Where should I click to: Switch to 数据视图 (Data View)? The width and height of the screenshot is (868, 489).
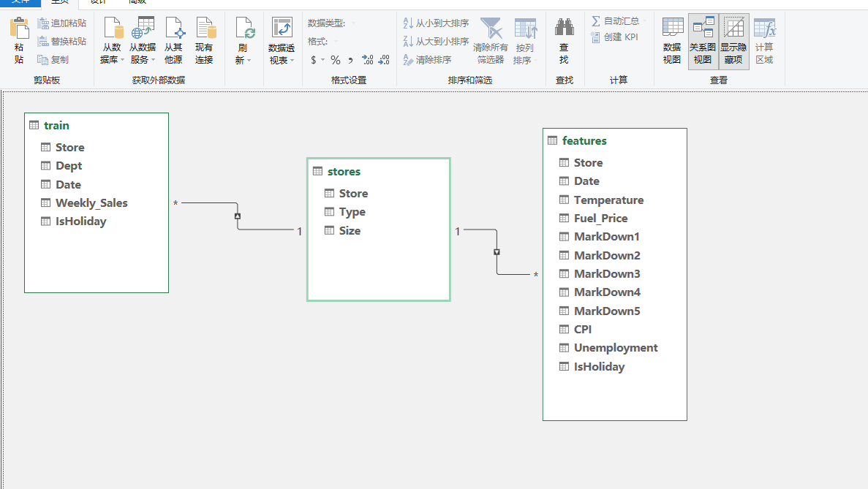pos(673,41)
